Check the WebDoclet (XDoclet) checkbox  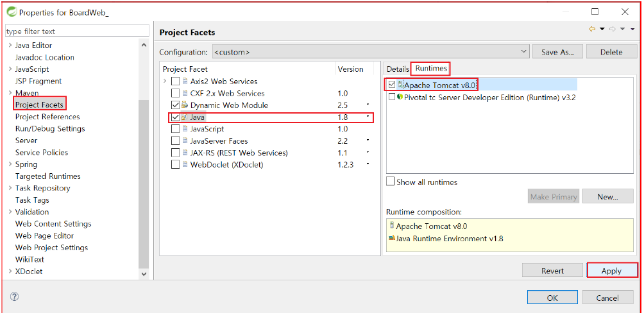[x=175, y=165]
